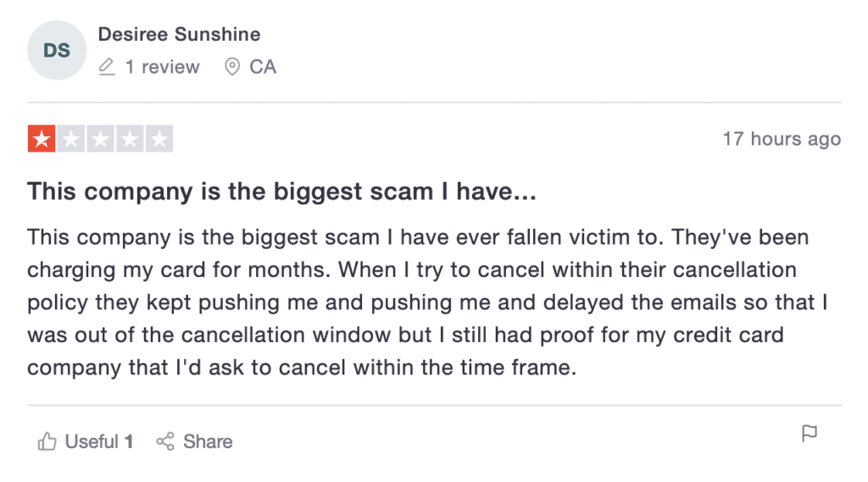This screenshot has width=868, height=482.
Task: Click the third grey star
Action: [100, 138]
